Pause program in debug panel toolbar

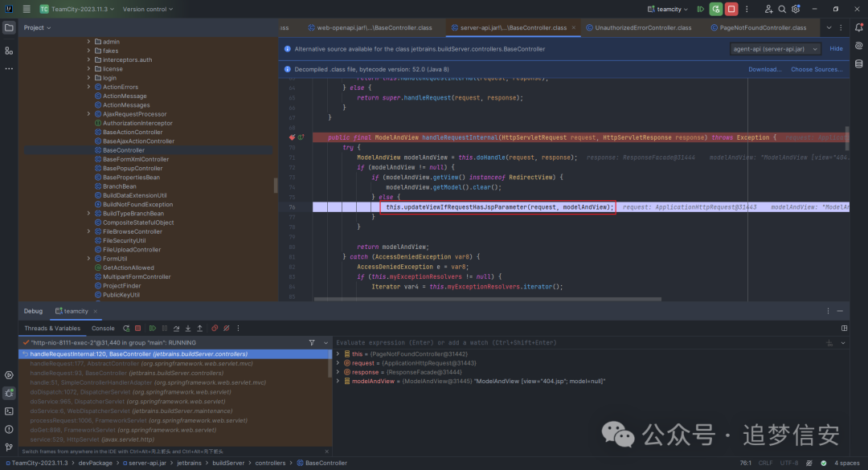pos(165,329)
